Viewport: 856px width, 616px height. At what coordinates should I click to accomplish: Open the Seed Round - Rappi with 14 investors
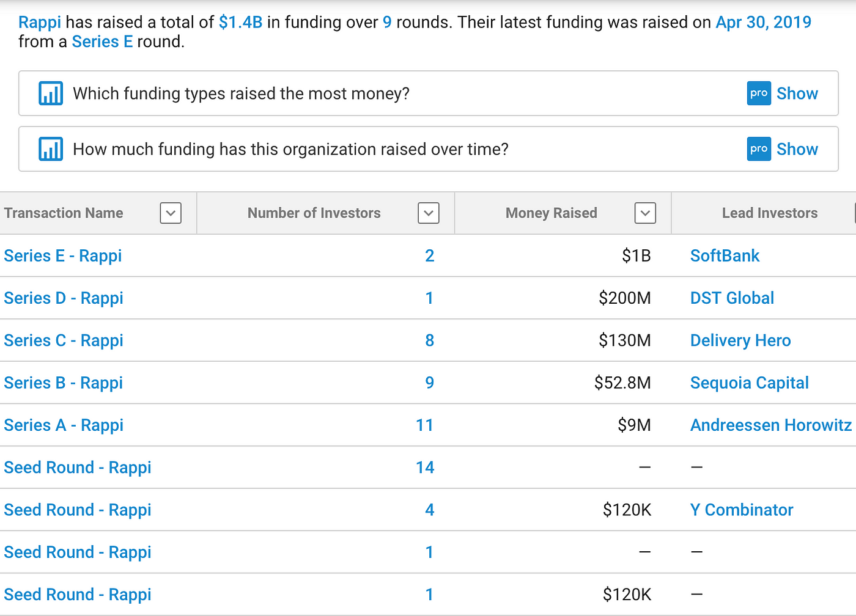(x=78, y=467)
